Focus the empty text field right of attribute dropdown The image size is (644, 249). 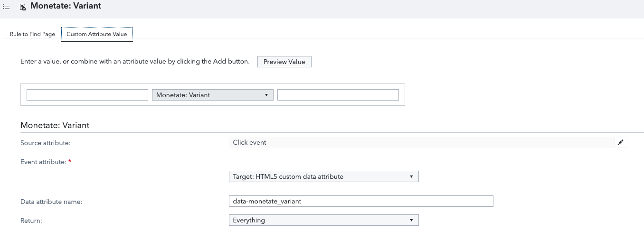338,95
